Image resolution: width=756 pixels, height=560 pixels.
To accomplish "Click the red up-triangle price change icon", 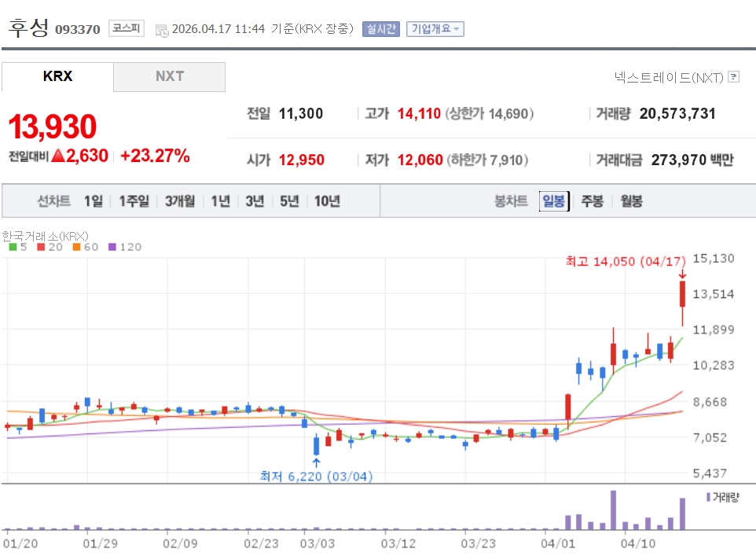I will tap(57, 156).
